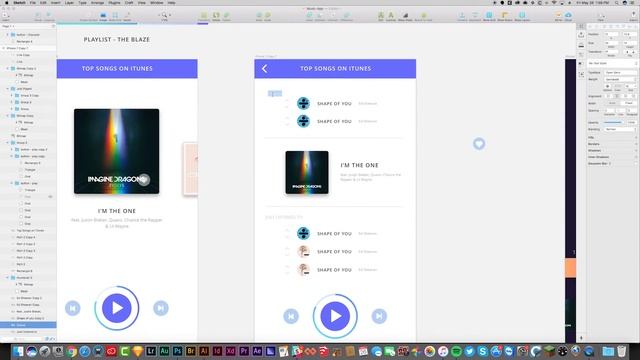Click the heart icon on the canvas

click(479, 144)
